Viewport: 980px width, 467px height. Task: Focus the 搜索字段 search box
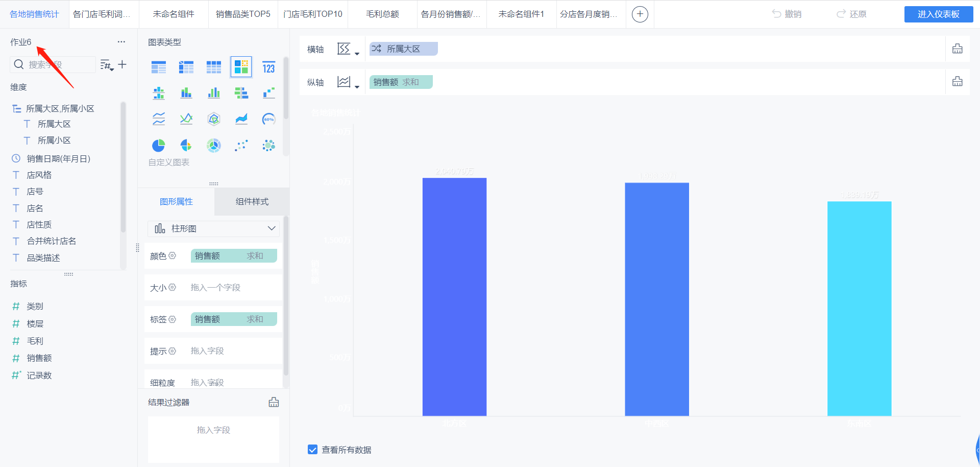click(x=53, y=64)
